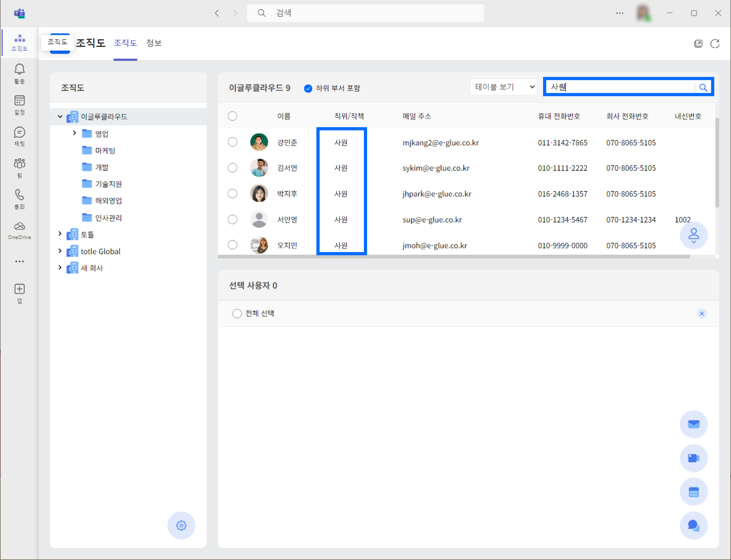Click the floating mail envelope icon
The image size is (731, 560).
(x=693, y=424)
